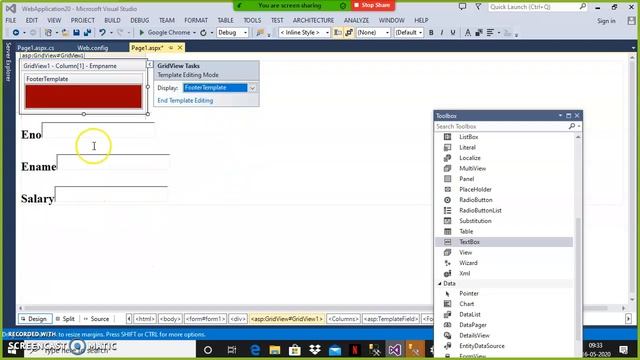Click the browser refresh icon
The image size is (640, 360).
pos(203,33)
